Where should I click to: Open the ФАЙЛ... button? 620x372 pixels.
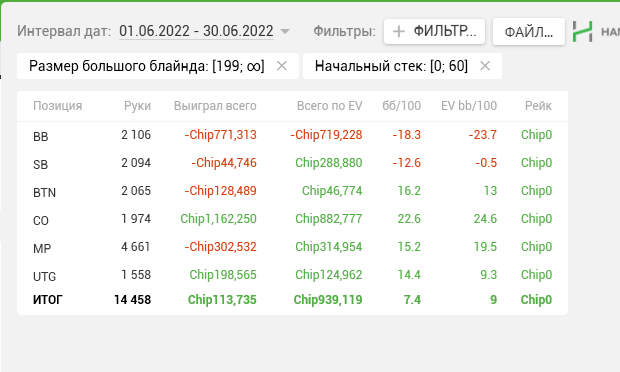click(x=529, y=31)
